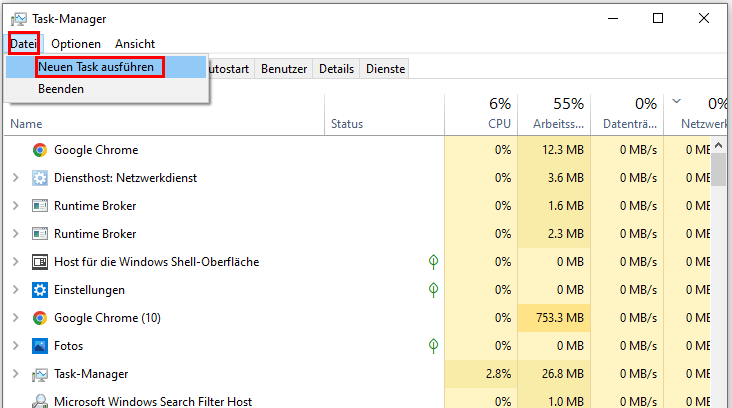Viewport: 732px width, 408px height.
Task: Select Host für die Windows Shell-Oberfläche text
Action: pos(156,262)
